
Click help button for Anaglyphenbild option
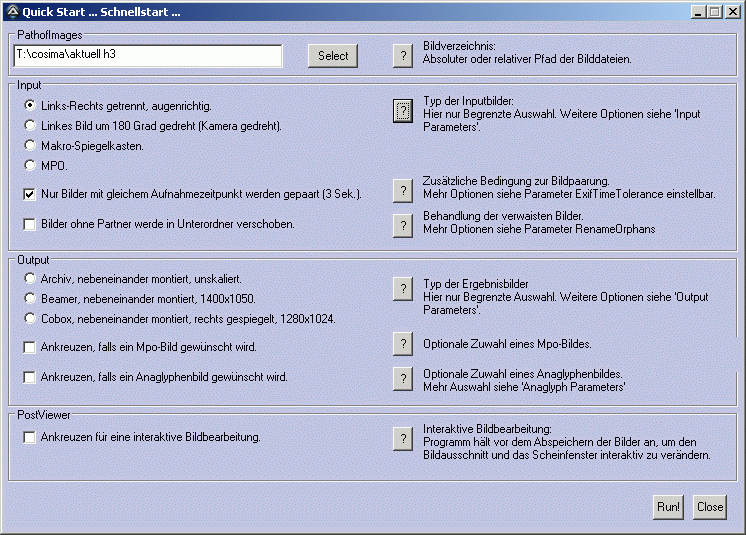pos(402,378)
